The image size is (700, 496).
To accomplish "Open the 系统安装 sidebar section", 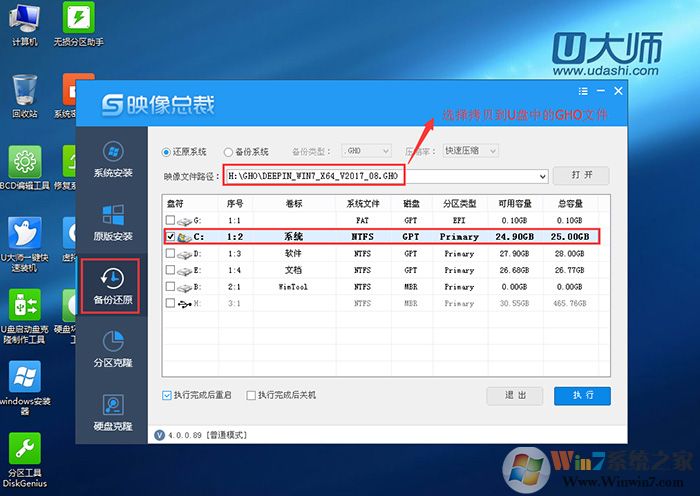I will click(x=112, y=160).
